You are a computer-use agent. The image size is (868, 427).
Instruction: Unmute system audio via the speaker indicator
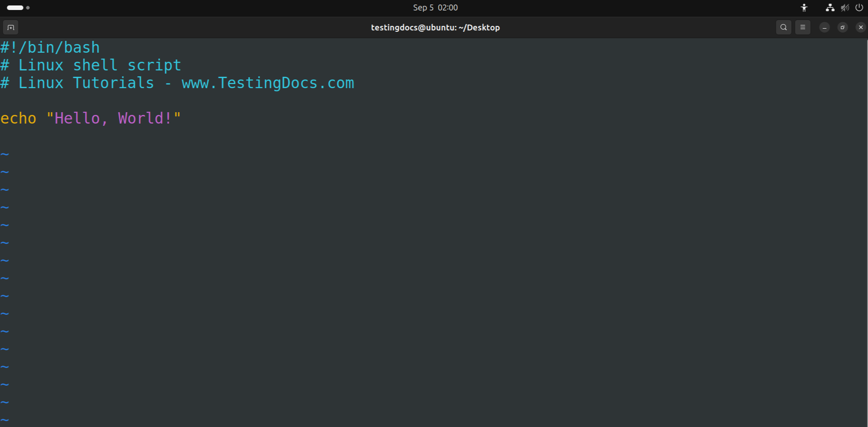point(844,8)
